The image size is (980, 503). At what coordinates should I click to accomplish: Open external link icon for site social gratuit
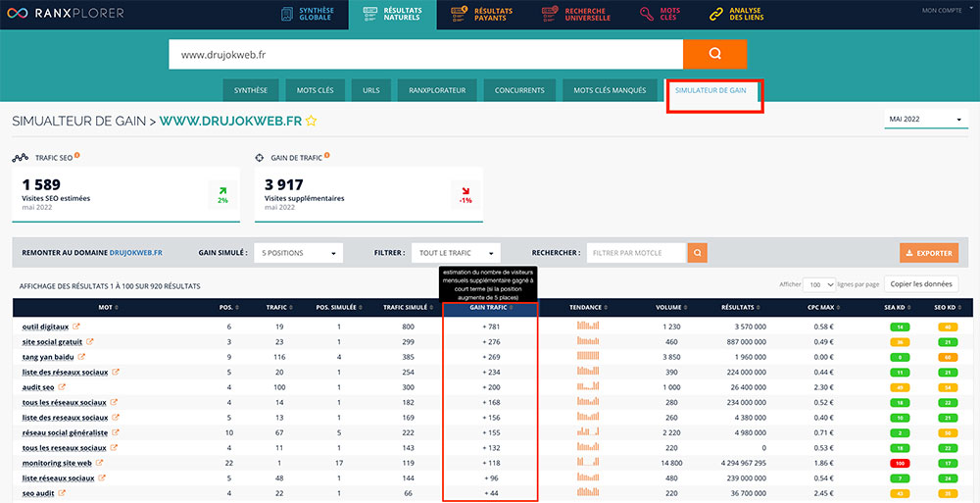coord(89,341)
